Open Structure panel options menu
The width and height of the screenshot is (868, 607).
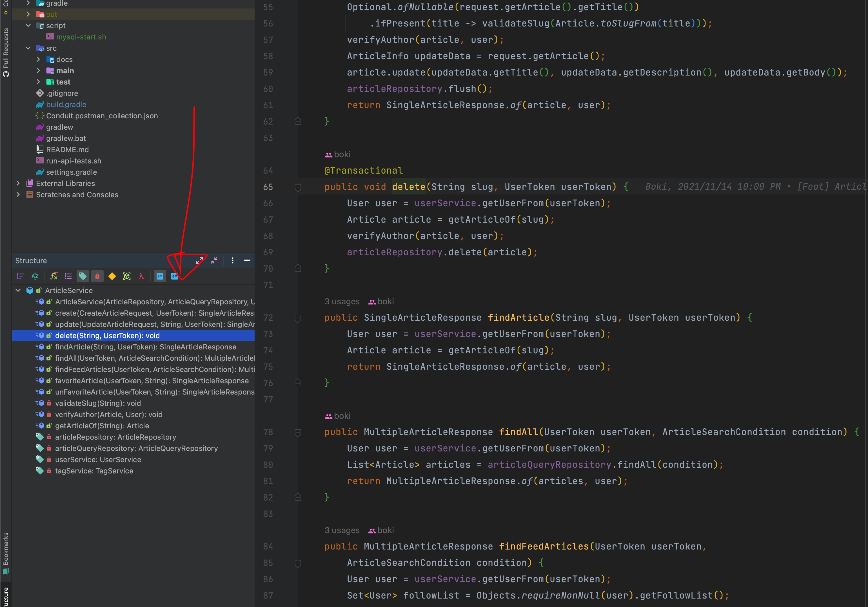(x=233, y=261)
